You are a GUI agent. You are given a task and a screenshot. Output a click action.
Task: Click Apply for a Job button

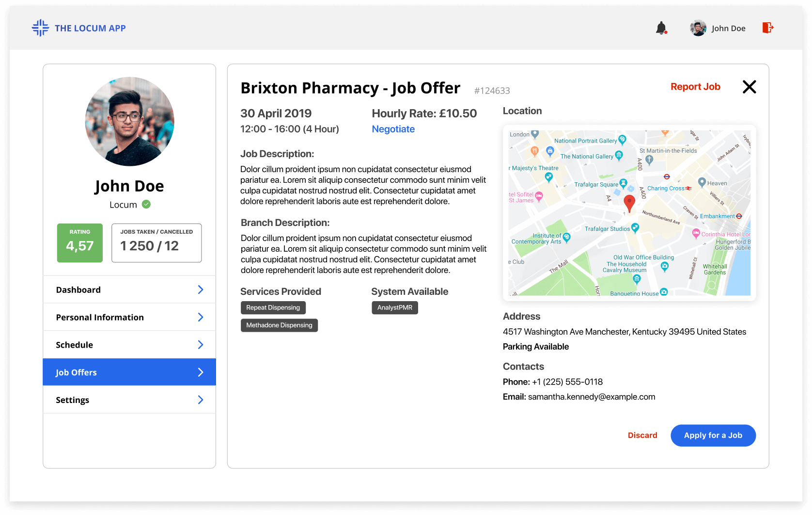(x=713, y=435)
